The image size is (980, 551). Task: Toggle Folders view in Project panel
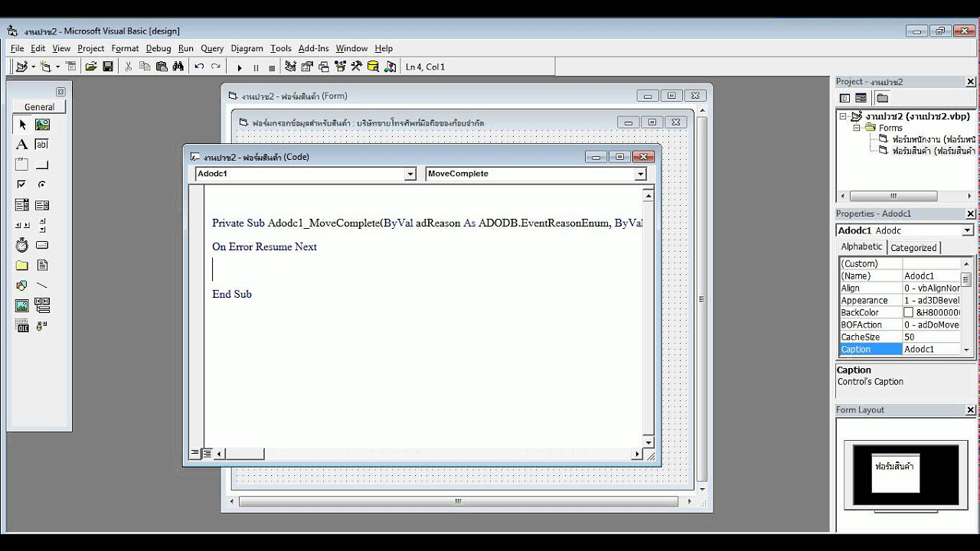point(882,98)
